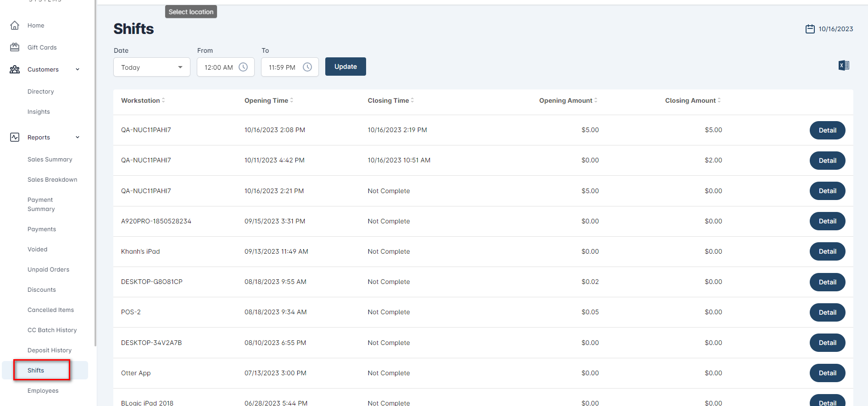Click the Reports chart icon

(15, 137)
